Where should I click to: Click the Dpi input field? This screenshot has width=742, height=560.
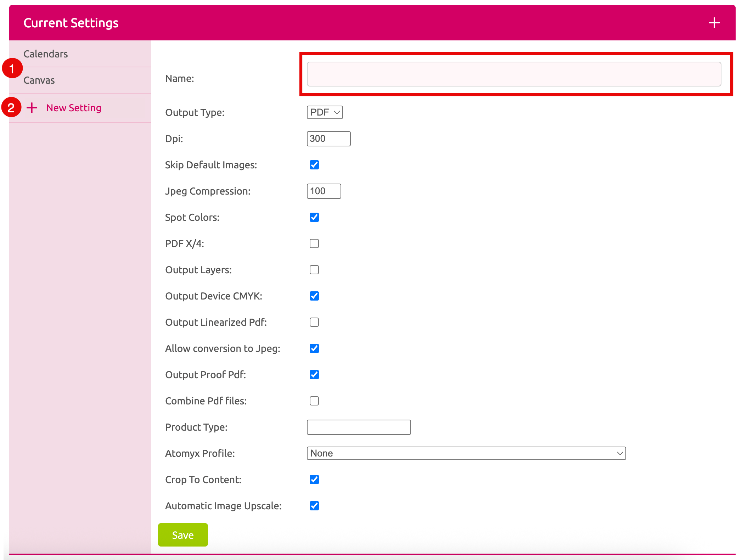pos(328,139)
